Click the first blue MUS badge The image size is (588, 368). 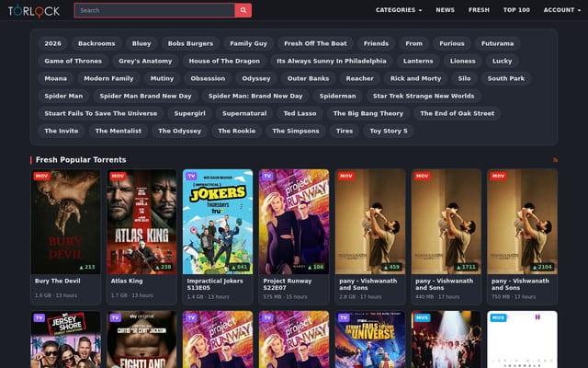point(422,317)
